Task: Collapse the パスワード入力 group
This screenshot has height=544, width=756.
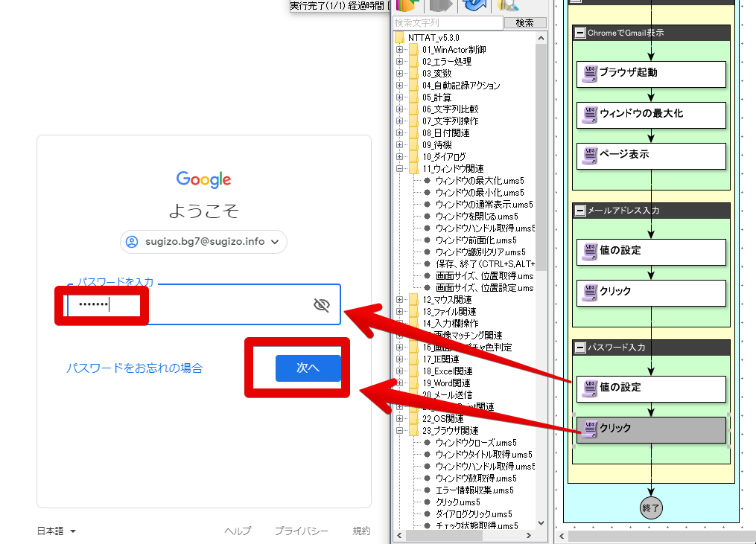Action: pyautogui.click(x=580, y=348)
